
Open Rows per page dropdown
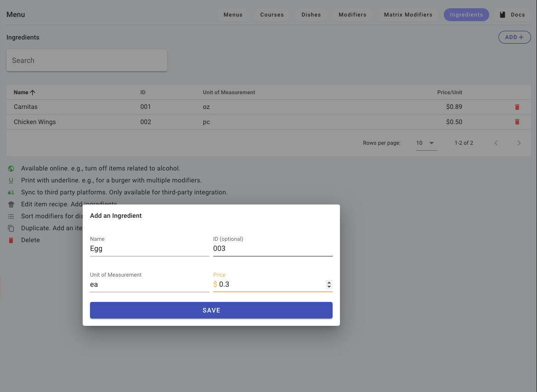(x=426, y=143)
